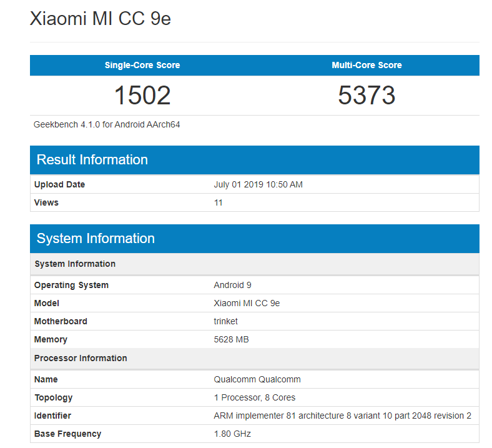Click the 5628 MB memory value
The width and height of the screenshot is (492, 448).
pos(231,339)
